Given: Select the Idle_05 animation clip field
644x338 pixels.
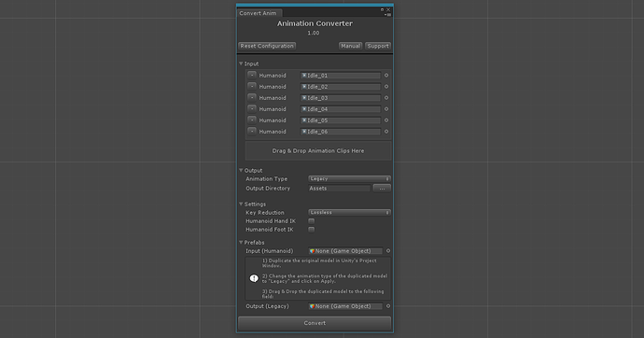Looking at the screenshot, I should click(x=341, y=120).
